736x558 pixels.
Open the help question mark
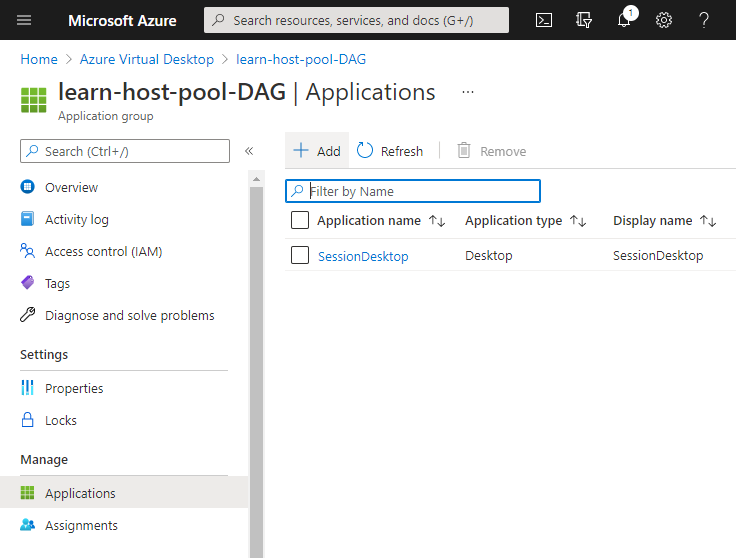[x=704, y=20]
